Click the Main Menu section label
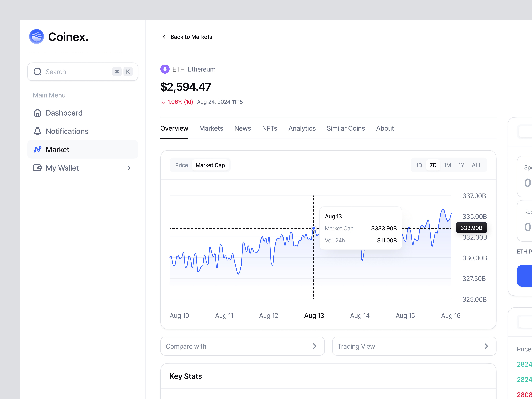 pos(49,95)
